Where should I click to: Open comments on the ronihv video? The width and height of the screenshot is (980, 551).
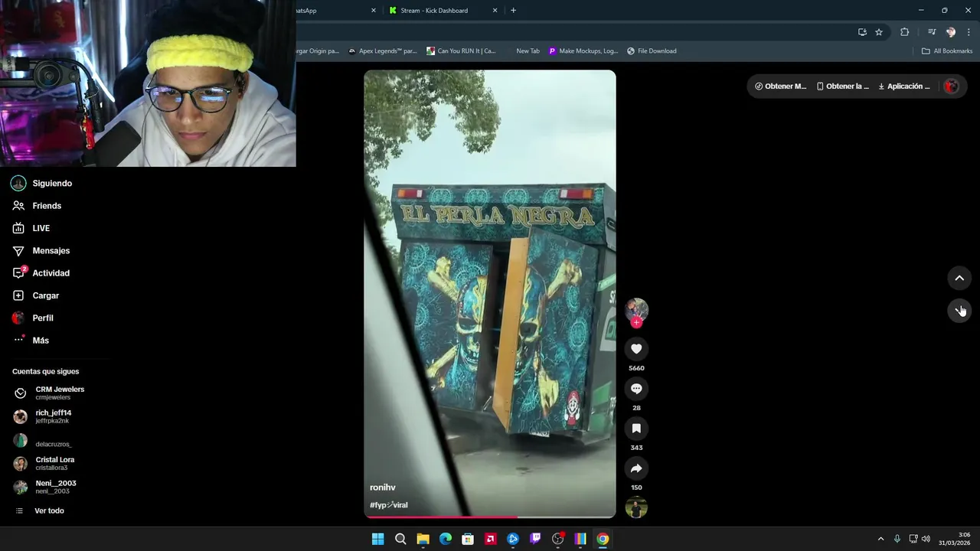(636, 389)
